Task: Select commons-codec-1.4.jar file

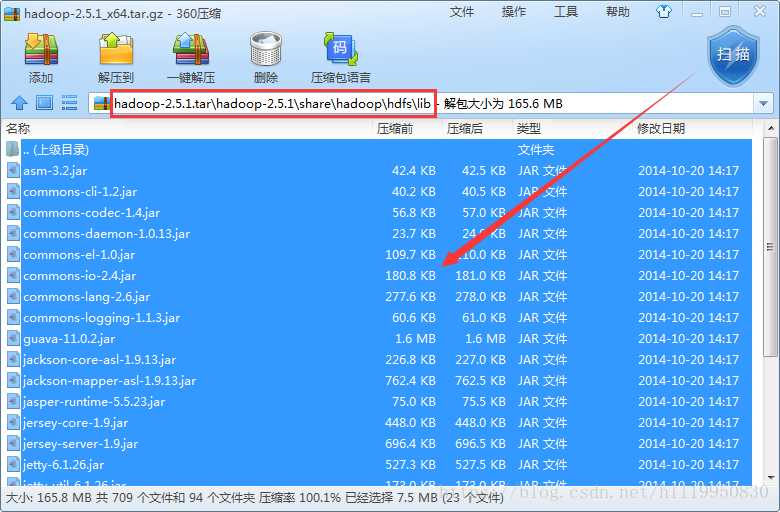Action: tap(379, 212)
